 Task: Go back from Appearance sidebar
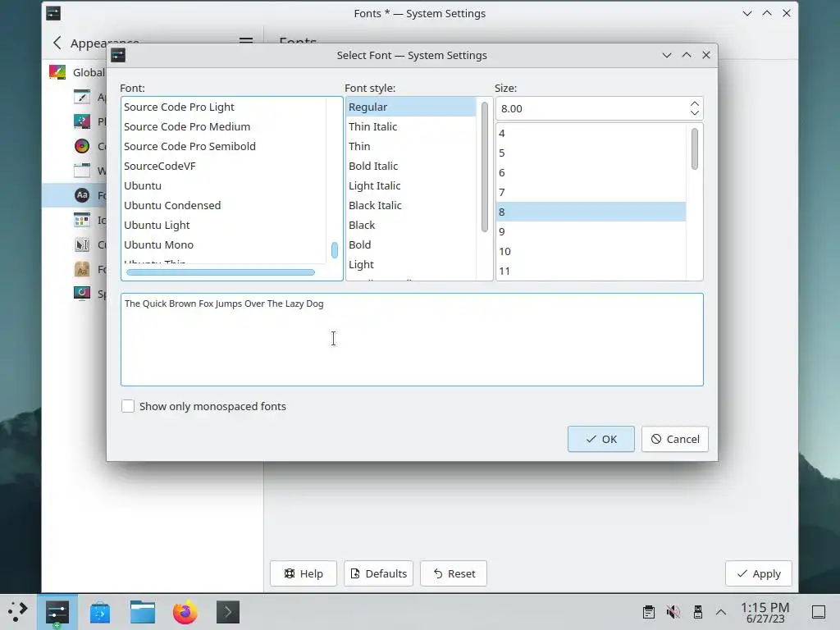pos(57,43)
